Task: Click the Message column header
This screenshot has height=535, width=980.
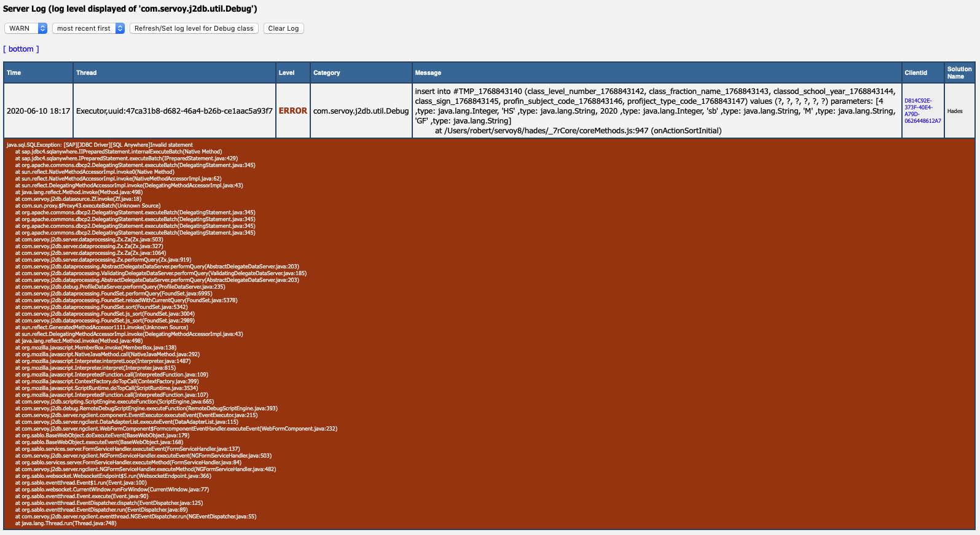Action: [x=656, y=72]
